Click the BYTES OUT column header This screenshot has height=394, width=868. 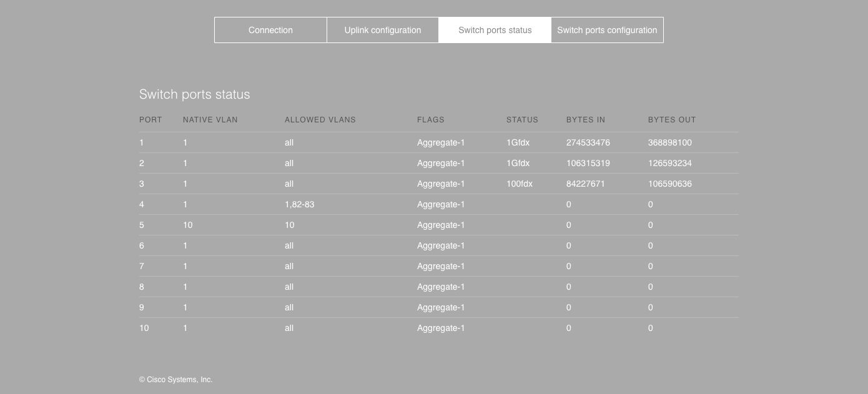pyautogui.click(x=672, y=120)
